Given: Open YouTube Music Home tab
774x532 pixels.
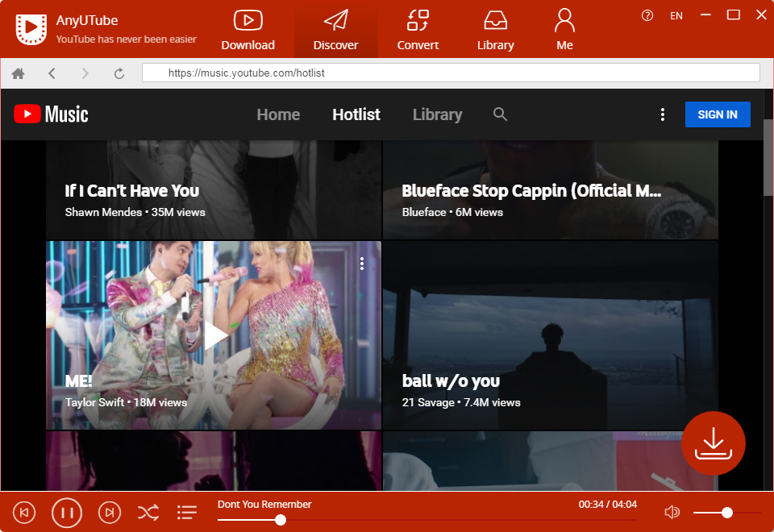Looking at the screenshot, I should pos(278,114).
